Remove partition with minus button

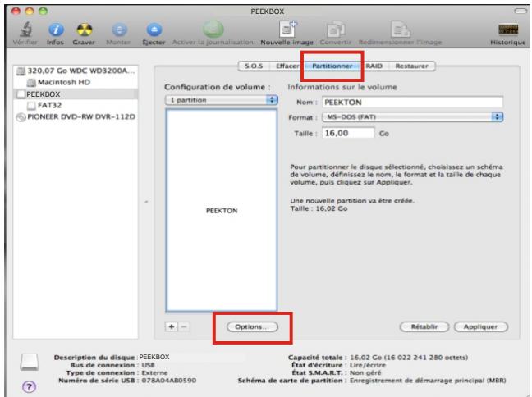tap(184, 326)
